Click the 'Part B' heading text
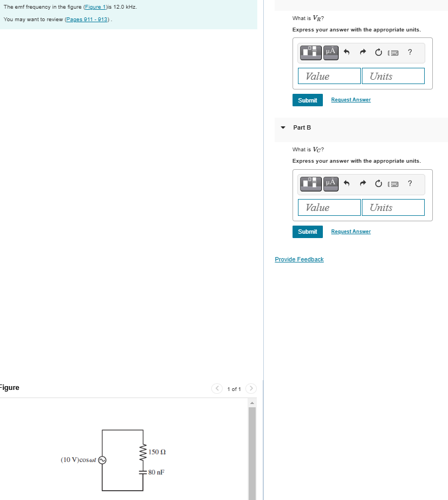448x500 pixels. pos(302,127)
